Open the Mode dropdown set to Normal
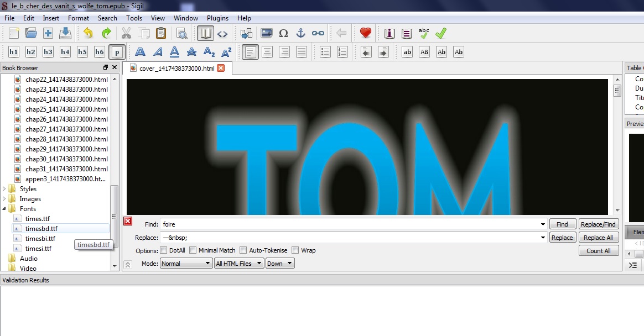The width and height of the screenshot is (644, 336). coord(186,264)
